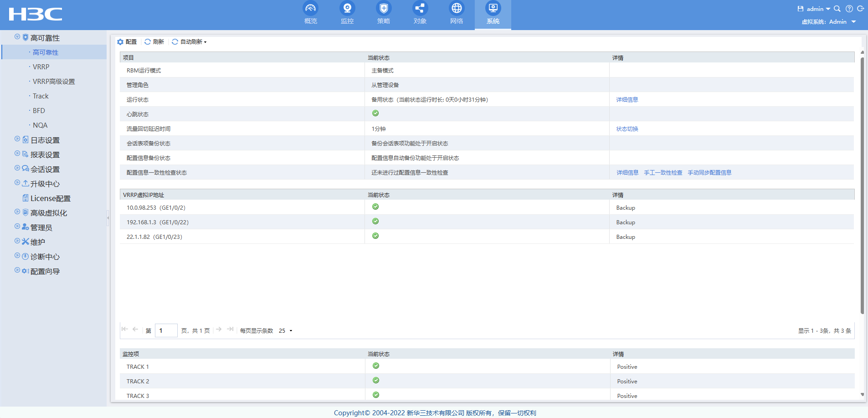Go to next page arrow
This screenshot has height=418, width=868.
pyautogui.click(x=219, y=329)
